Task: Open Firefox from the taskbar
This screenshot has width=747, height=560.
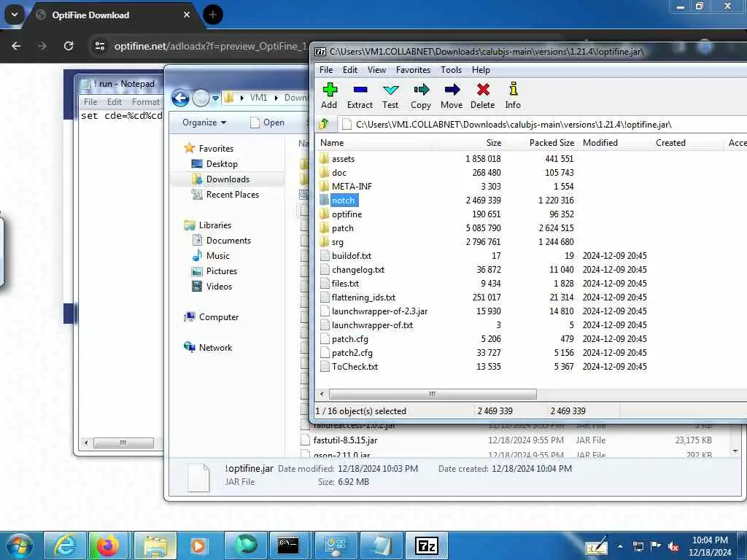Action: 108,545
